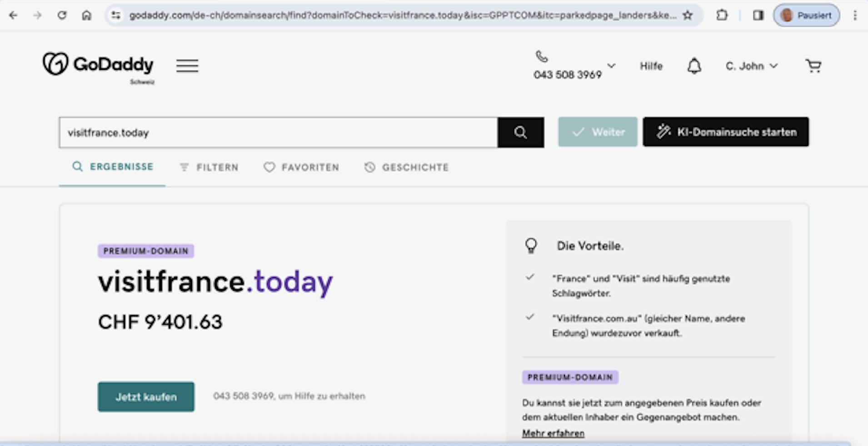Screen dimensions: 868x446
Task: Go back with the browser back arrow
Action: pos(13,15)
